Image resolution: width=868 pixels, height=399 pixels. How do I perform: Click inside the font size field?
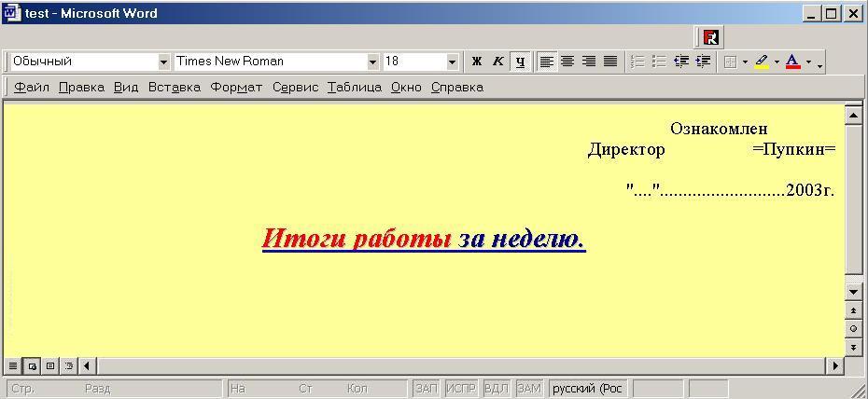pos(414,62)
